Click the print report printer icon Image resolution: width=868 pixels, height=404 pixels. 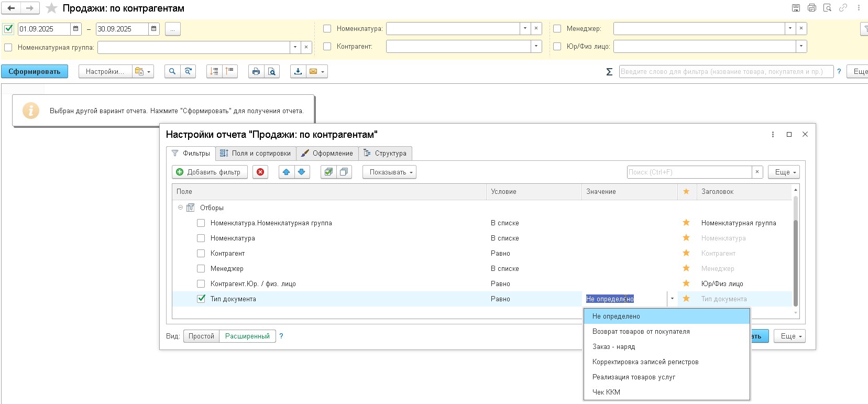[256, 71]
